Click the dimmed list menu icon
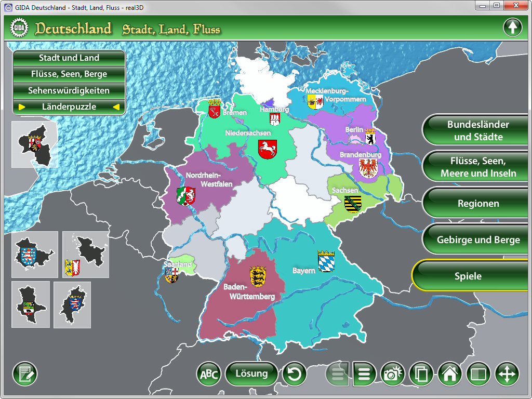Image resolution: width=532 pixels, height=399 pixels. pos(337,374)
